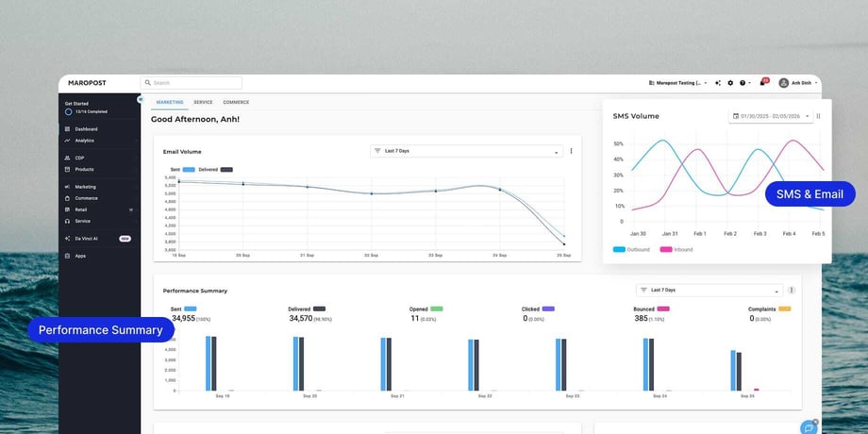This screenshot has height=434, width=868.
Task: Click the Marketing megaphone icon
Action: pyautogui.click(x=68, y=187)
